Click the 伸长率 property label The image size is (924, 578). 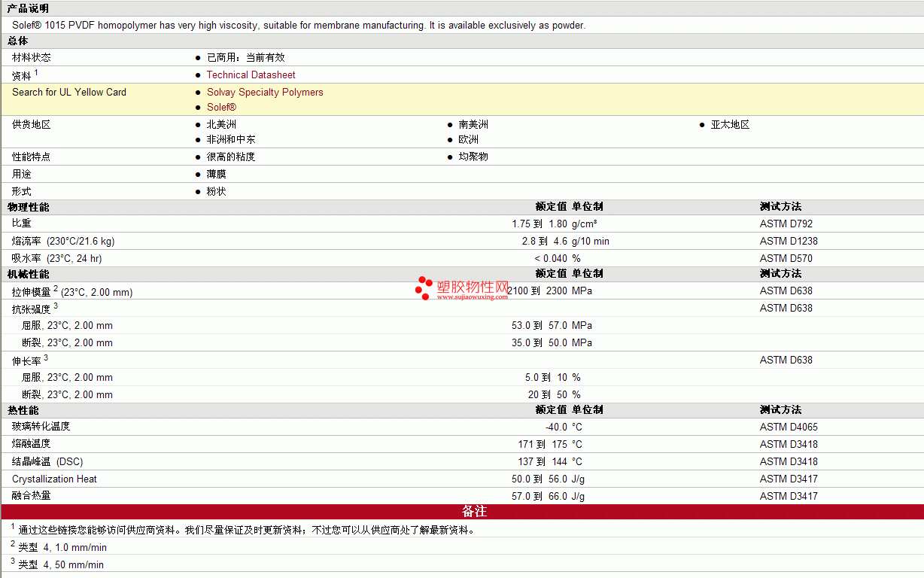pos(27,361)
